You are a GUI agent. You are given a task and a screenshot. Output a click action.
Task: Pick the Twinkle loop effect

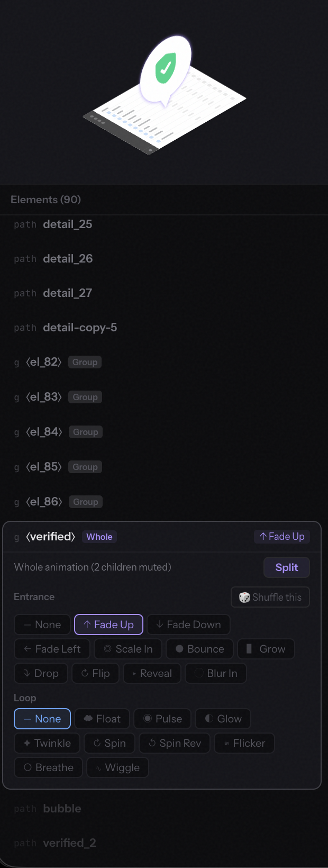tap(47, 743)
